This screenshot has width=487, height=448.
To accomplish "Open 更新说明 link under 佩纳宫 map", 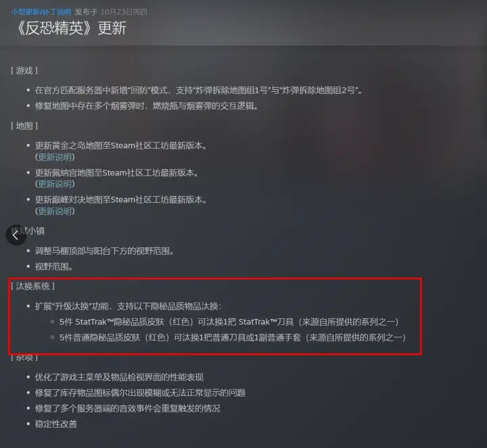I will (x=55, y=184).
